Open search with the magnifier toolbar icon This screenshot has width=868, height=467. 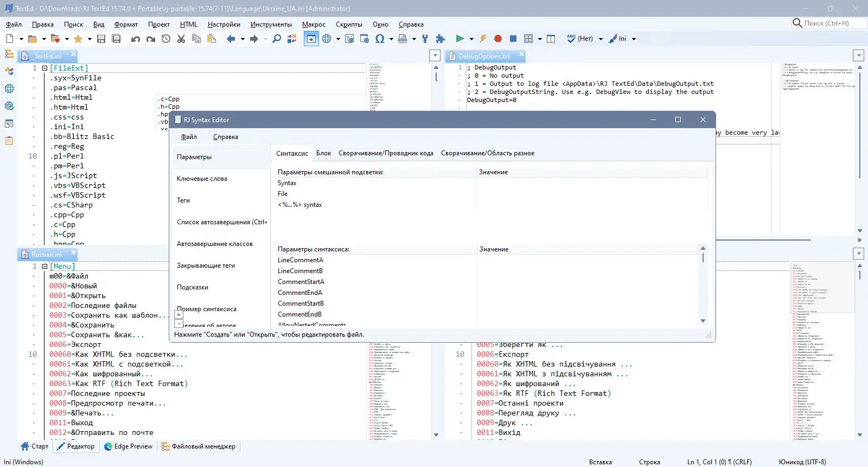[277, 39]
